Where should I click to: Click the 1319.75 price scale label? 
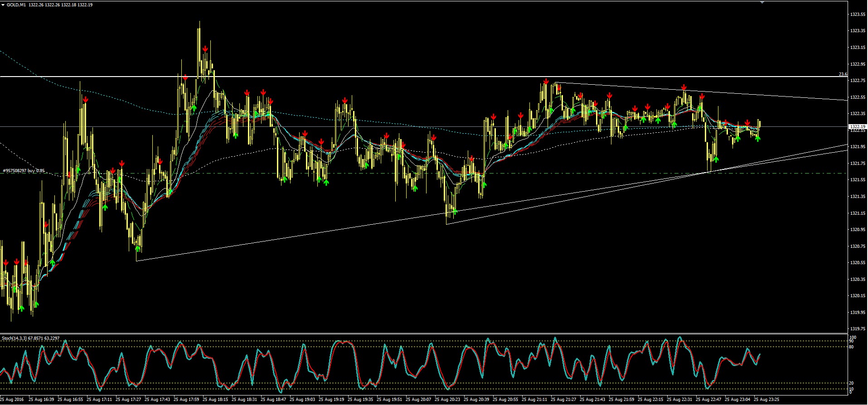coord(858,329)
